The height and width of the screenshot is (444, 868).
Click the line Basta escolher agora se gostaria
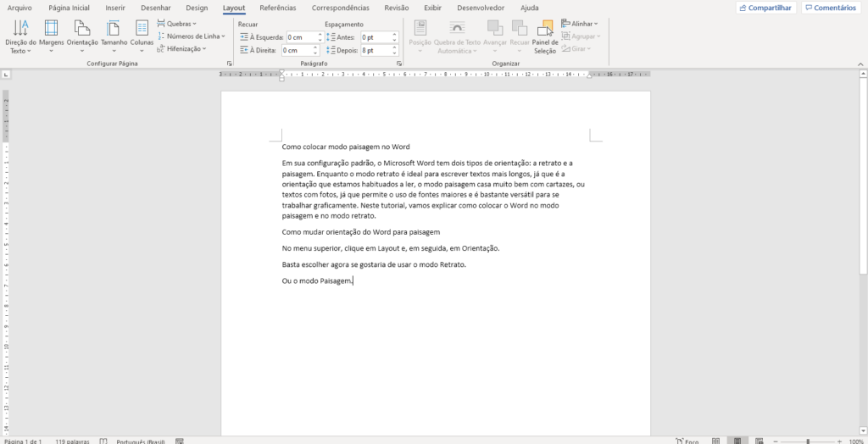tap(374, 264)
